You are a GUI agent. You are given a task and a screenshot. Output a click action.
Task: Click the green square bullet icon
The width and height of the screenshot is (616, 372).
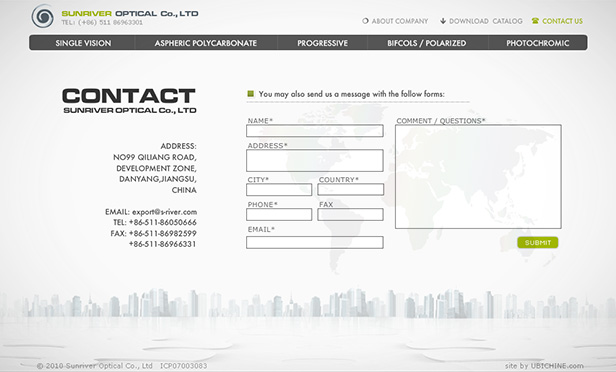pyautogui.click(x=251, y=93)
